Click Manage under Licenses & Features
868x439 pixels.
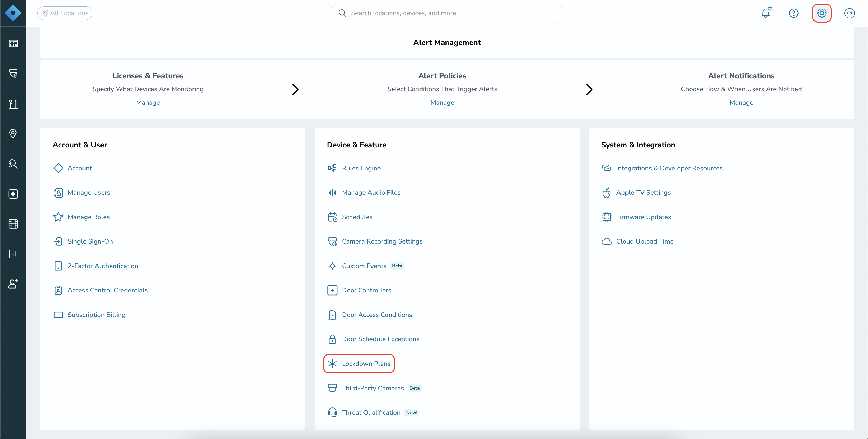(x=148, y=102)
